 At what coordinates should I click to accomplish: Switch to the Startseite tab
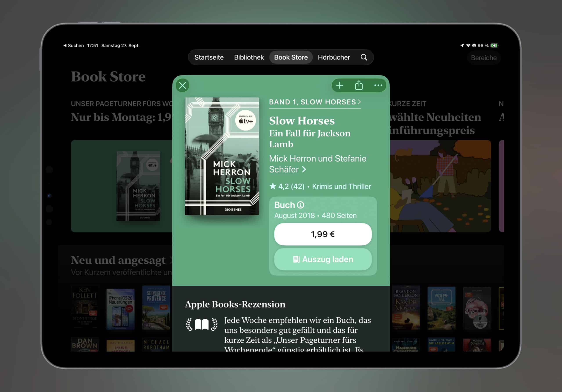[209, 57]
